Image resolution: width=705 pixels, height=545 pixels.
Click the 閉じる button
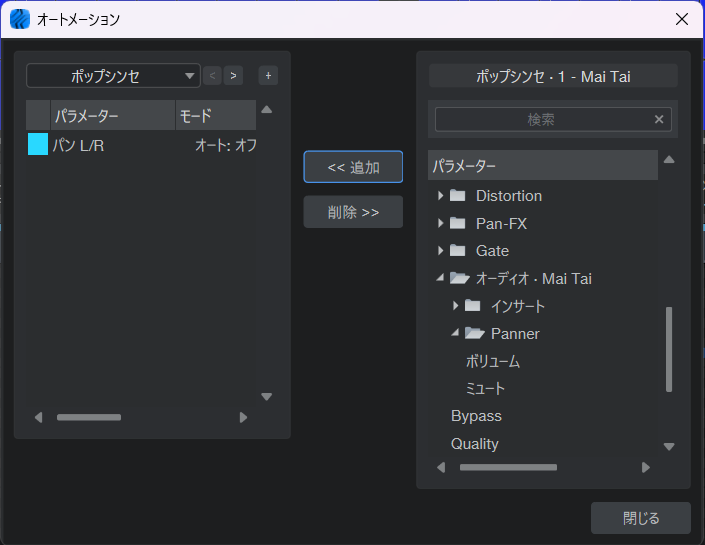[641, 518]
